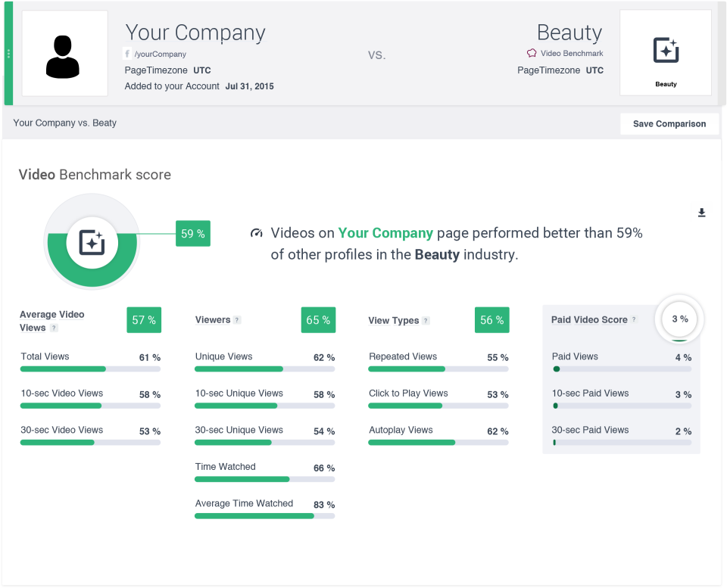Screen dimensions: 727x588
Task: Click the Your Company profile avatar
Action: tap(64, 54)
